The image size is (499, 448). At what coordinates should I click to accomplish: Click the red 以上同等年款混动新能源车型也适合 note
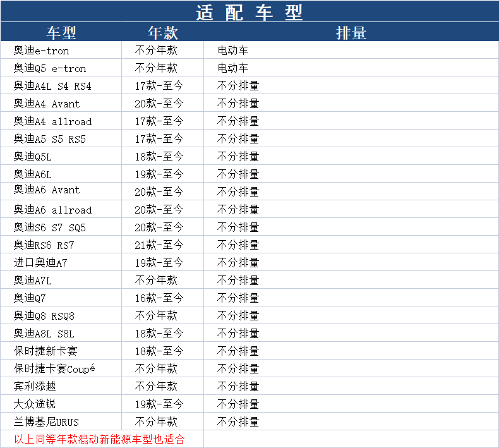point(99,439)
